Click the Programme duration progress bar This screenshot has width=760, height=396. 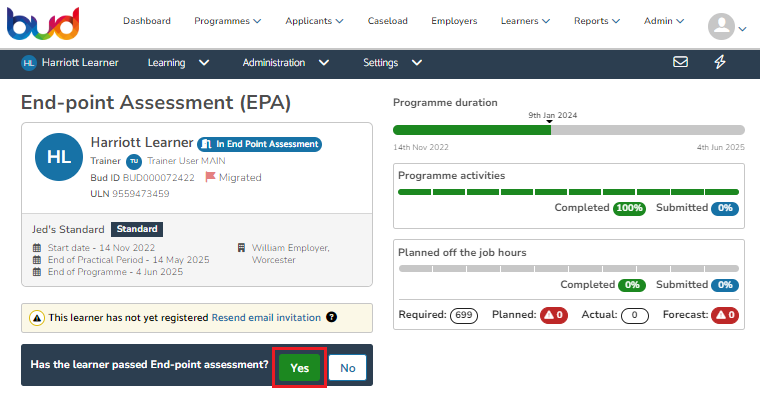(569, 130)
